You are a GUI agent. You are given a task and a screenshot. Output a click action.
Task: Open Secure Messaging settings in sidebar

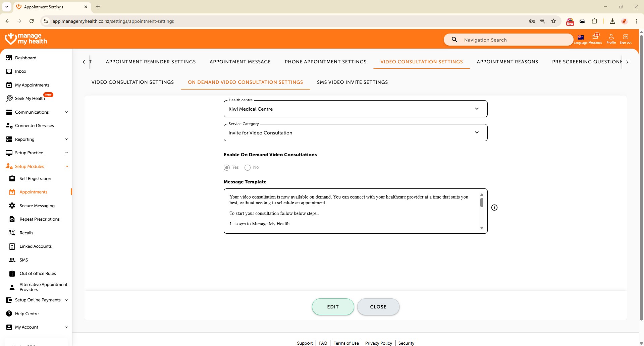click(37, 206)
